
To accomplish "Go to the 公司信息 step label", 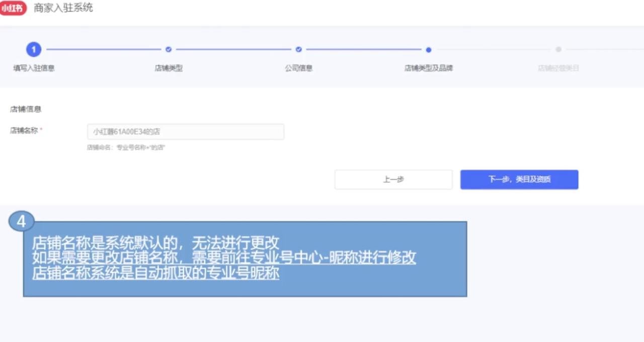I will pyautogui.click(x=299, y=68).
